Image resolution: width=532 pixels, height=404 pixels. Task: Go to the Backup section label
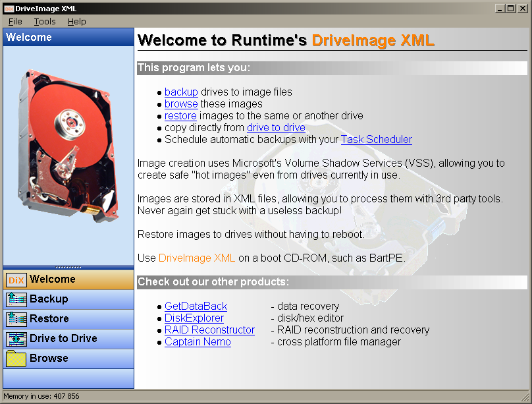(49, 299)
